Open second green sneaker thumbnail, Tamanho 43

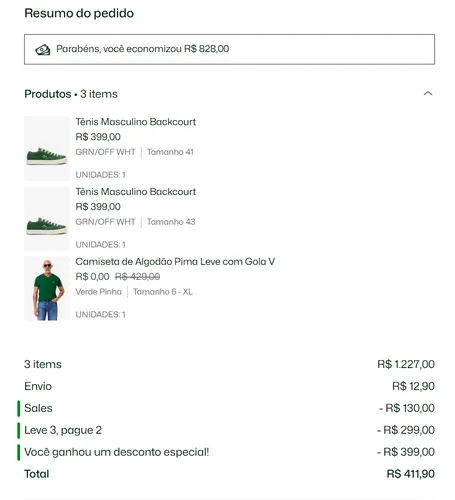(47, 218)
